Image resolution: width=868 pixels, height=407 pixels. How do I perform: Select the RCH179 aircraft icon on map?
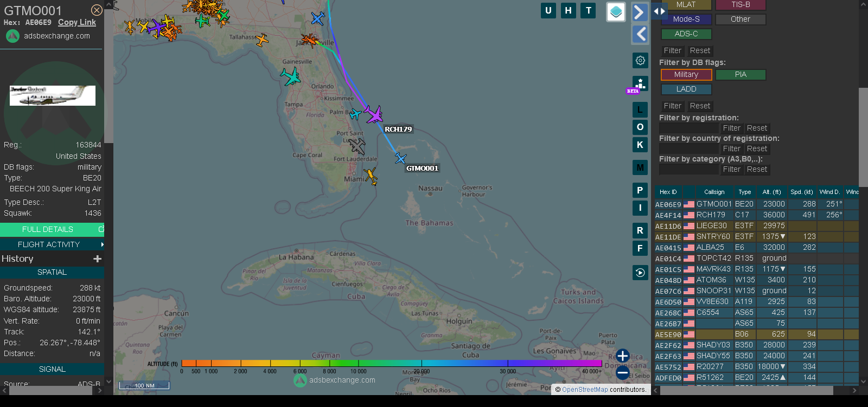tap(373, 114)
